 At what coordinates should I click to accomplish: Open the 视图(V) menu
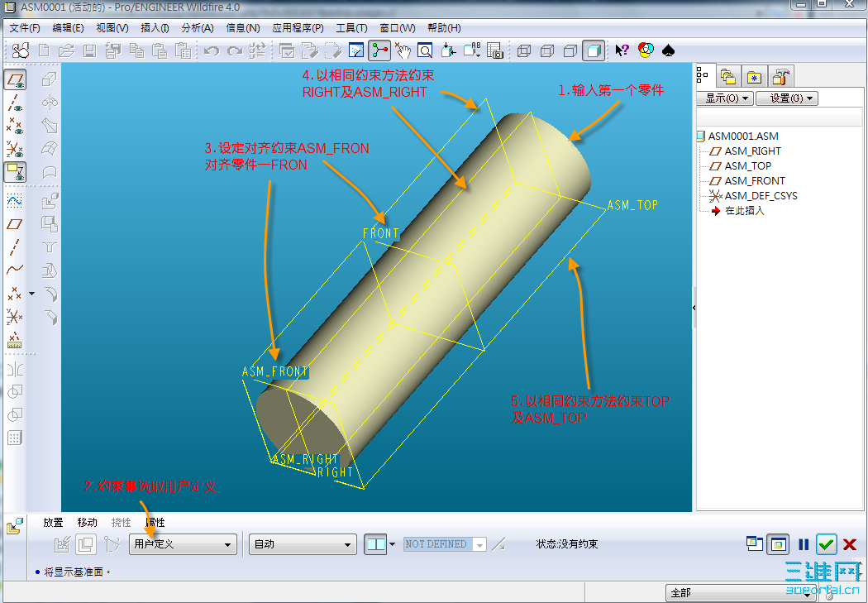click(x=112, y=27)
